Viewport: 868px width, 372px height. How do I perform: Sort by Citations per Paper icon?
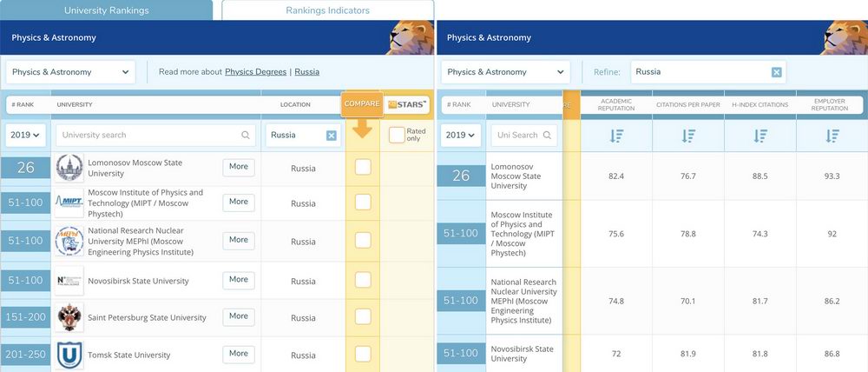point(688,136)
